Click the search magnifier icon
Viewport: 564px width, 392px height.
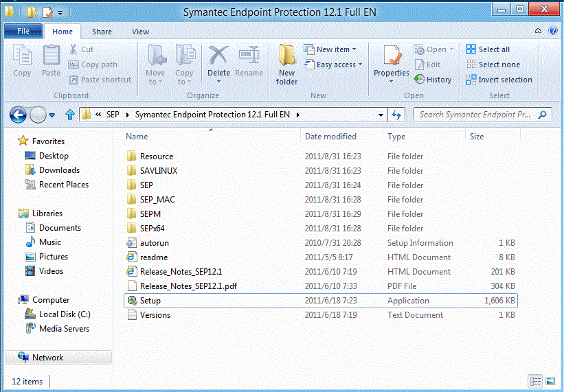[543, 115]
